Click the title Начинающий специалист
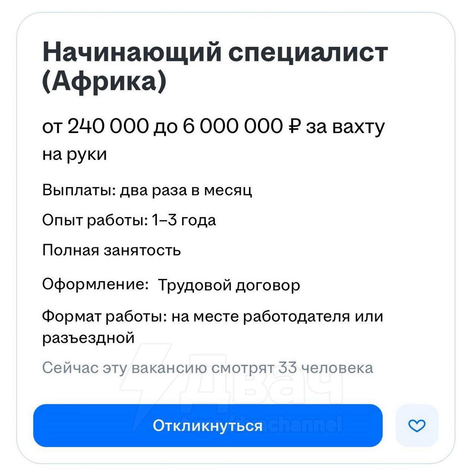This screenshot has height=476, width=462. pyautogui.click(x=215, y=52)
